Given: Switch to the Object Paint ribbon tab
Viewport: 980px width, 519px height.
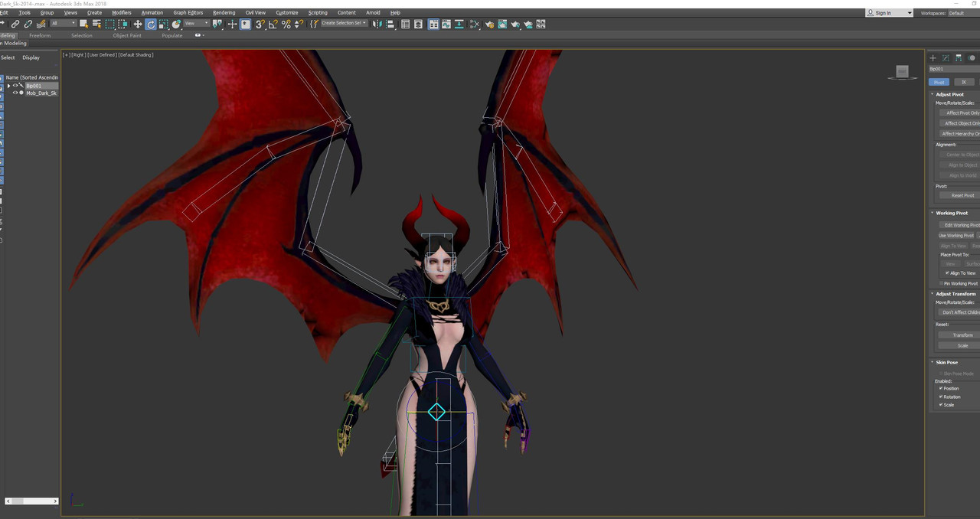Looking at the screenshot, I should [x=127, y=35].
